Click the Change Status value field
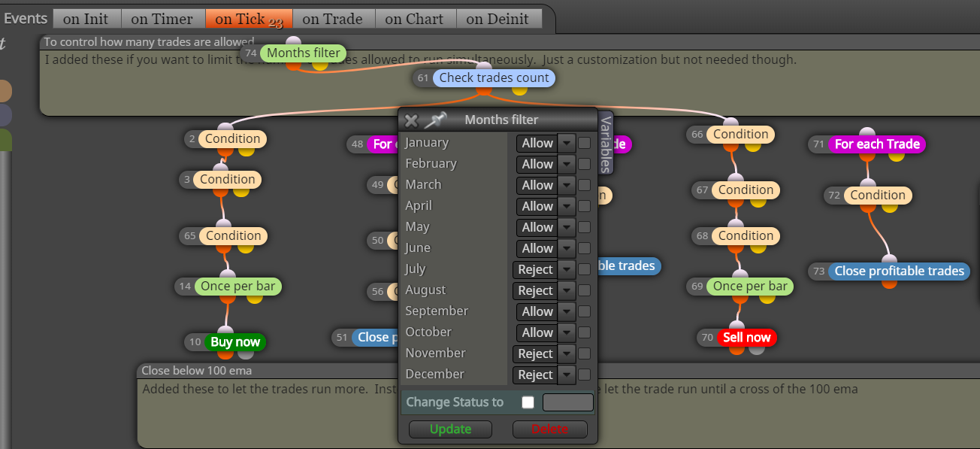 point(568,402)
